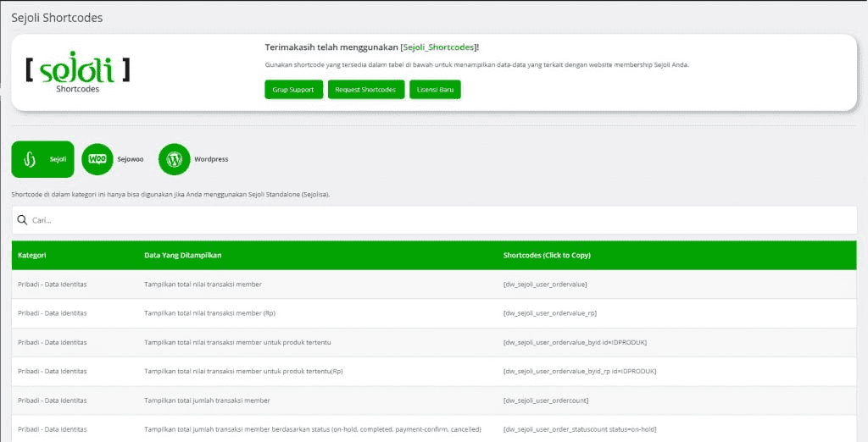Click 'Tampilkan total jumlah transaksi member' cell

[x=207, y=400]
